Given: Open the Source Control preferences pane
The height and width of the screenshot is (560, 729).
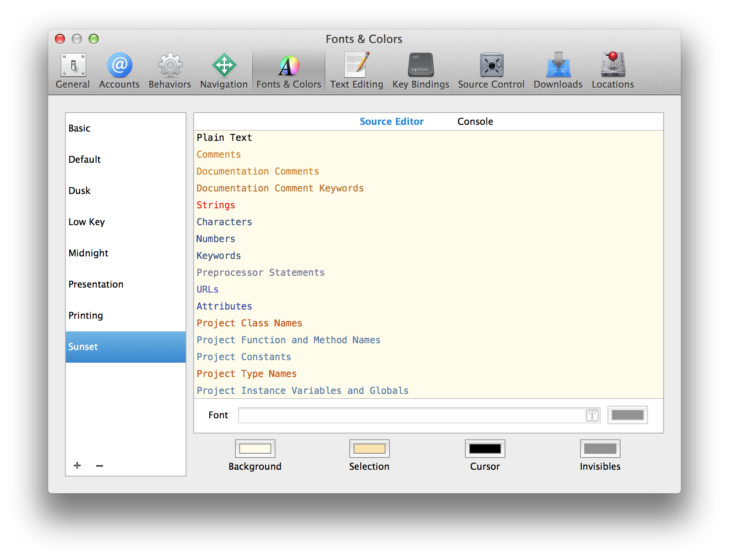Looking at the screenshot, I should (x=491, y=70).
